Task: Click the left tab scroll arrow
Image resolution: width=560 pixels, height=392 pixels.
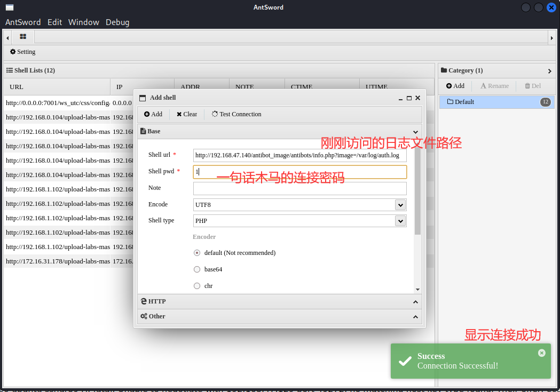Action: tap(7, 37)
